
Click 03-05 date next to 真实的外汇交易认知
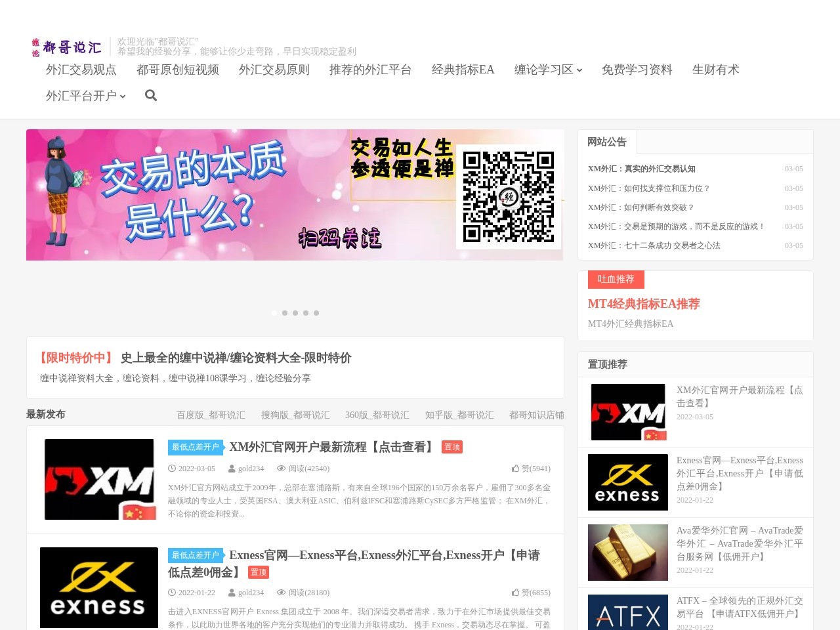[x=794, y=169]
